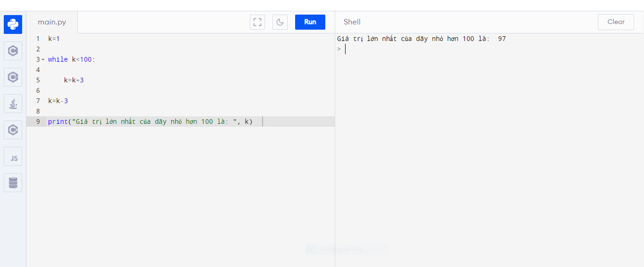The width and height of the screenshot is (644, 267).
Task: Select the JS JavaScript icon
Action: coord(13,157)
